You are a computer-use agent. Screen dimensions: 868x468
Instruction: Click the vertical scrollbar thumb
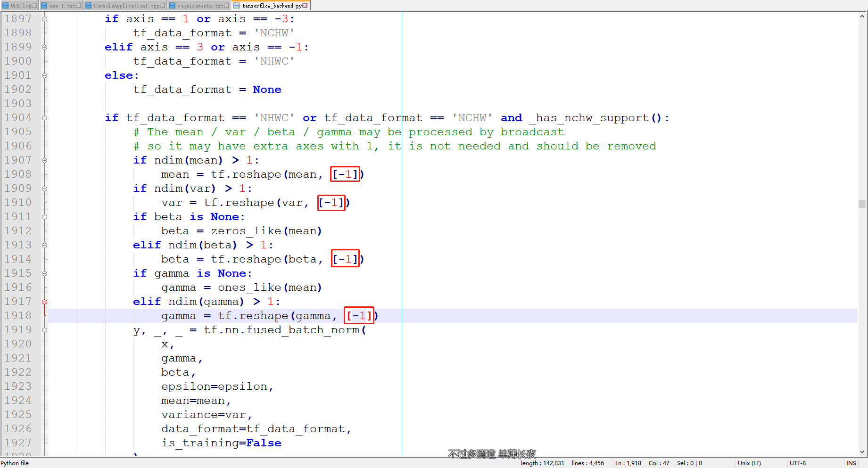(863, 203)
